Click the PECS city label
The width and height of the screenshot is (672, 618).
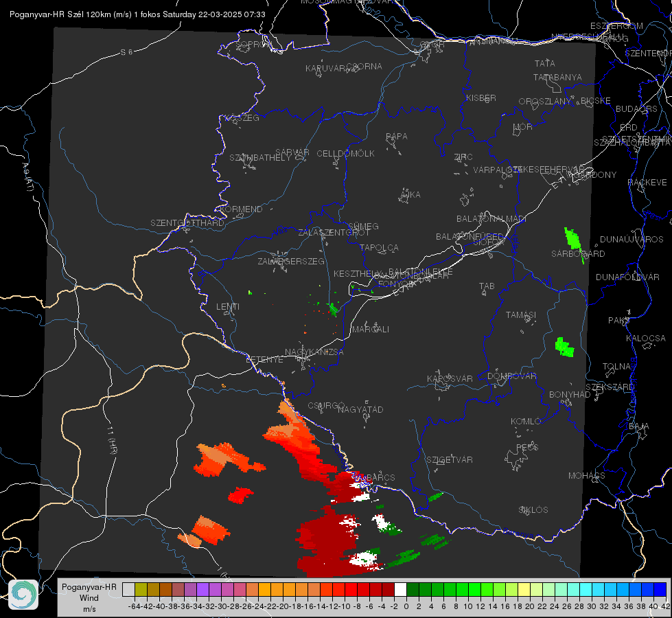(x=526, y=447)
